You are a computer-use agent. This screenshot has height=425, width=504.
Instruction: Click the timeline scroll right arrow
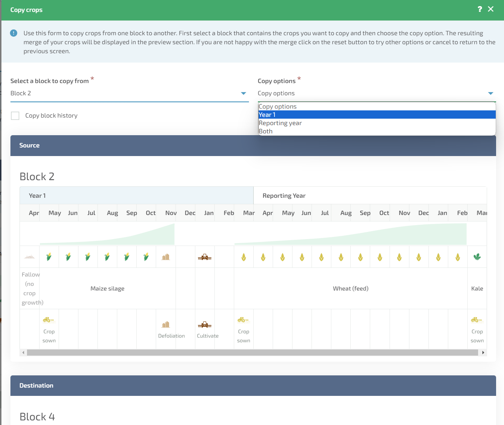483,352
